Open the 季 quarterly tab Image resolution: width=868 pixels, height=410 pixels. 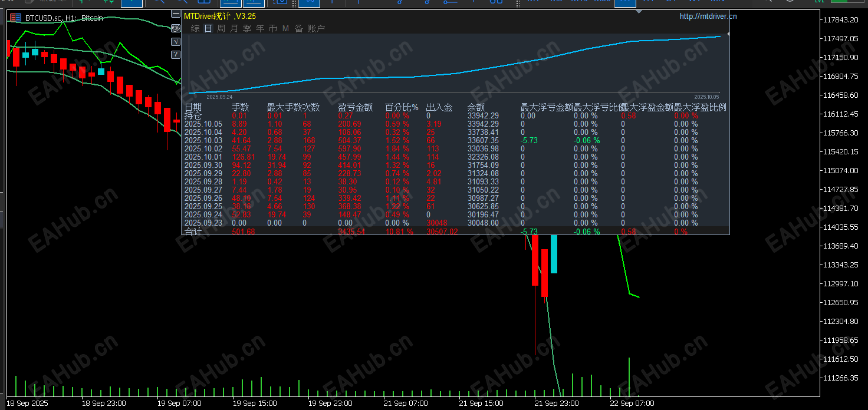247,28
